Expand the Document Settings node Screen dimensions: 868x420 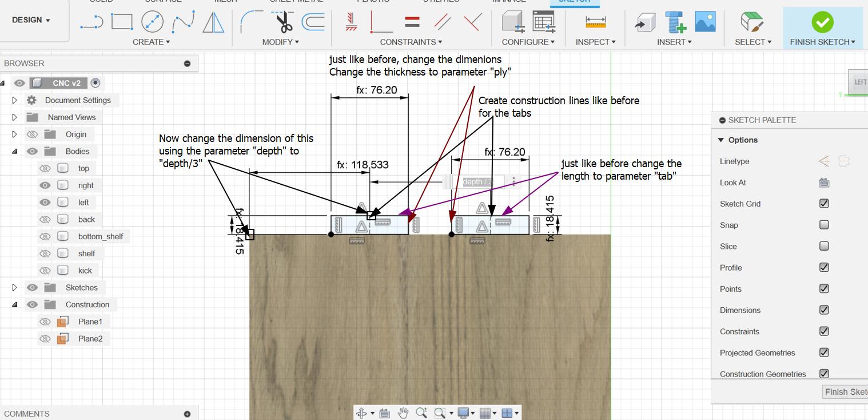point(15,100)
